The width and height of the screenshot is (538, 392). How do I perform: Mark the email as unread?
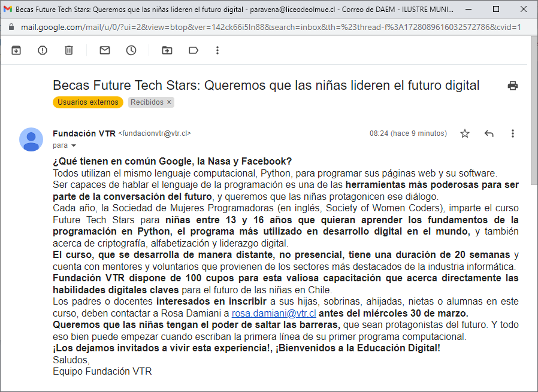(x=105, y=50)
